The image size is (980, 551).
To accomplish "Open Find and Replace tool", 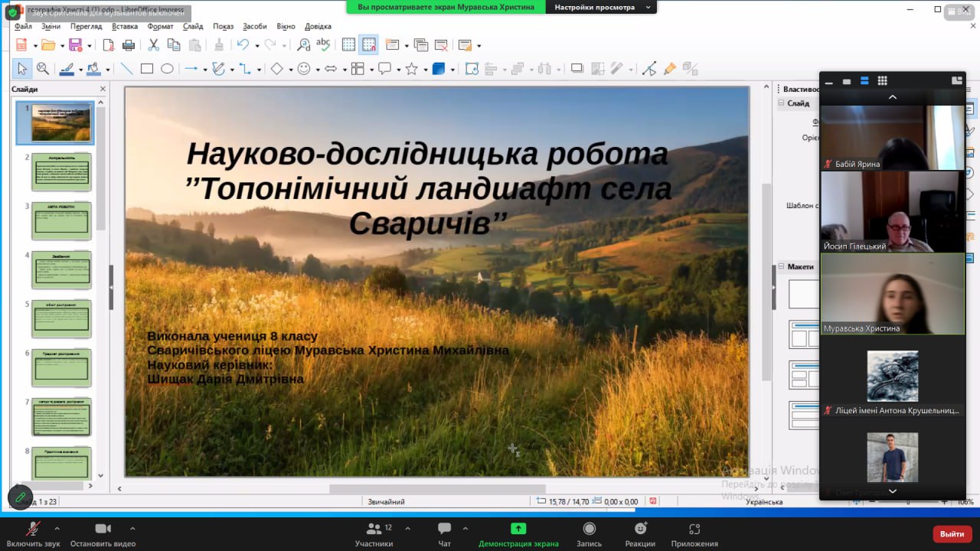I will [x=303, y=45].
